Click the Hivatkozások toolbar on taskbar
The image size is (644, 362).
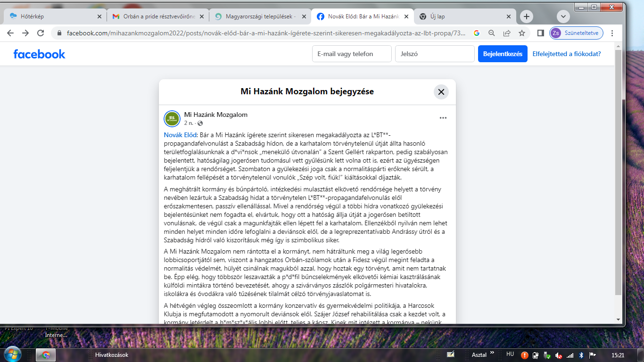(111, 355)
